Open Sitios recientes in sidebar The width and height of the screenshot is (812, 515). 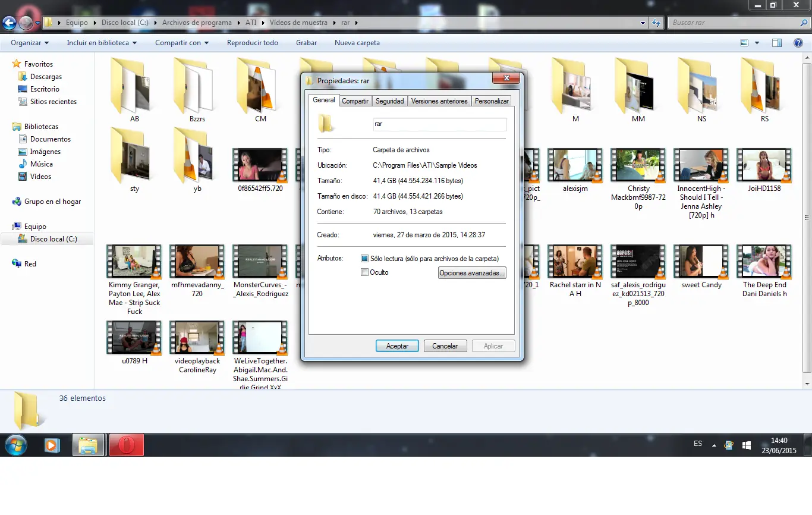pos(53,102)
